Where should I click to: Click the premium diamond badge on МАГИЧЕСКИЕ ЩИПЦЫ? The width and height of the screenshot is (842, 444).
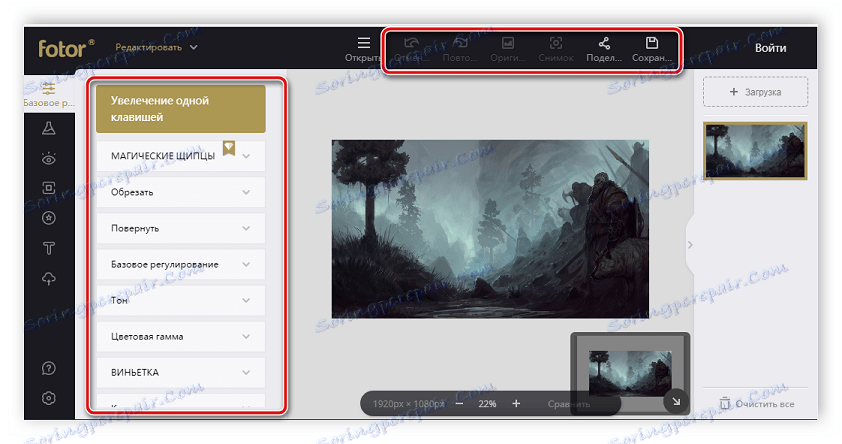(229, 148)
